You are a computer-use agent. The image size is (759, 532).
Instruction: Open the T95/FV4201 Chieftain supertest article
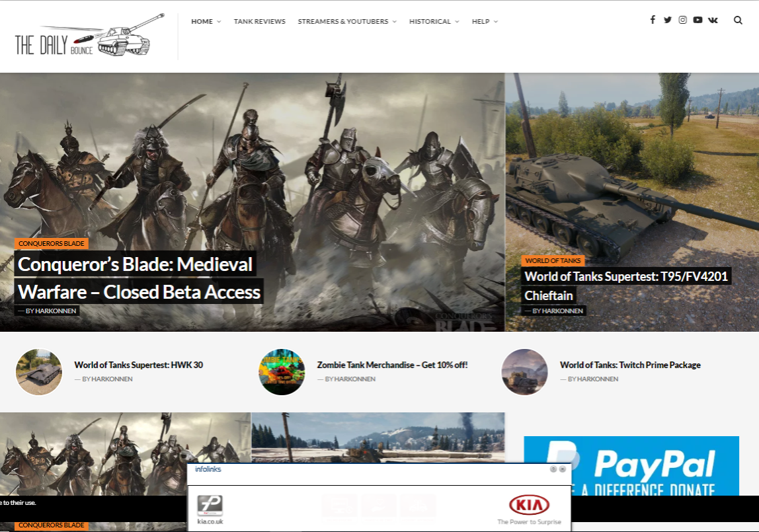[x=626, y=286]
